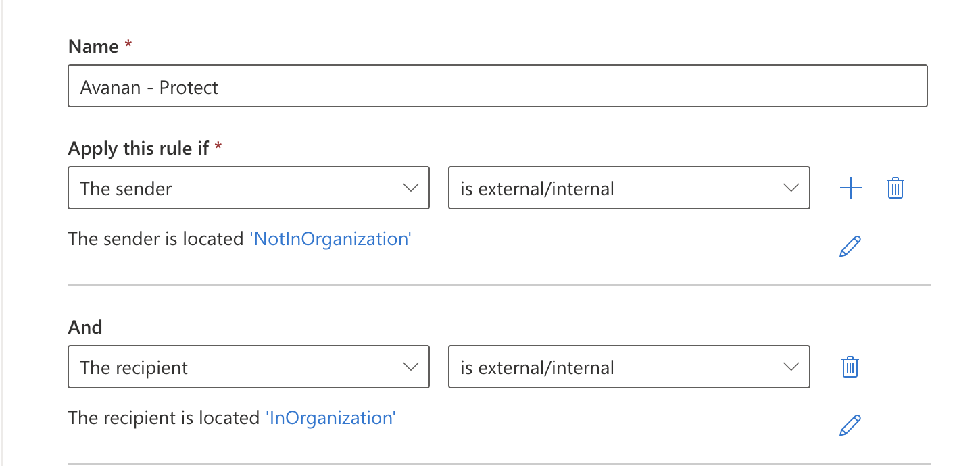Click the chevron in the recipient's external/internal box
The image size is (980, 466).
pos(791,367)
